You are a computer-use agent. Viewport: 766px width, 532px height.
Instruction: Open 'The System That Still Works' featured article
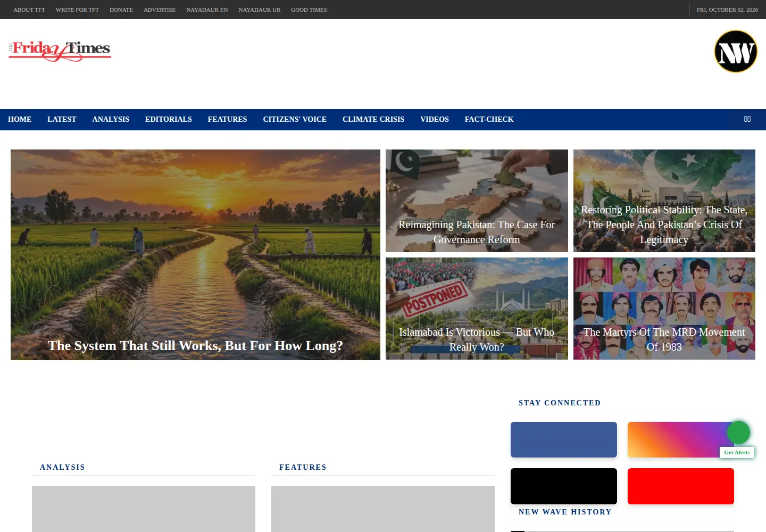pyautogui.click(x=195, y=255)
